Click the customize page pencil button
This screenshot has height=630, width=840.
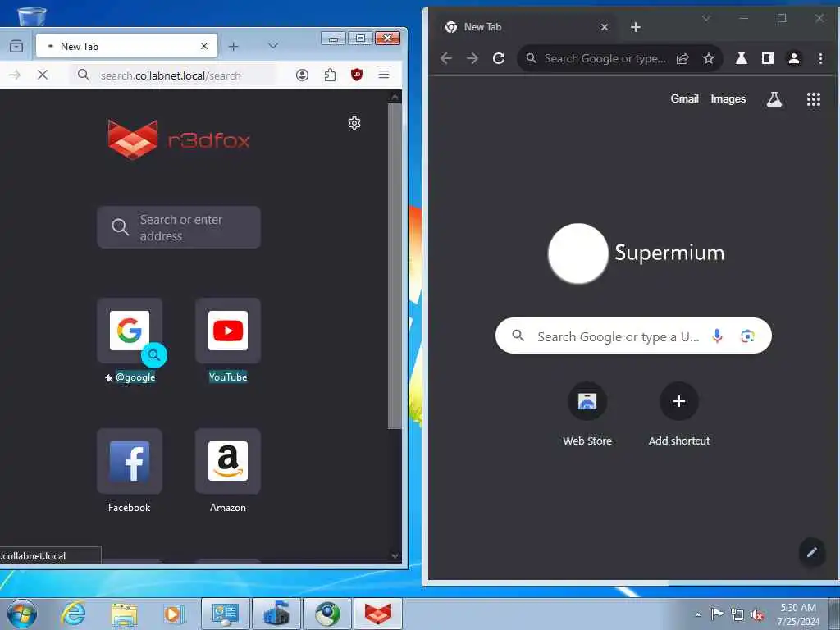pos(811,552)
